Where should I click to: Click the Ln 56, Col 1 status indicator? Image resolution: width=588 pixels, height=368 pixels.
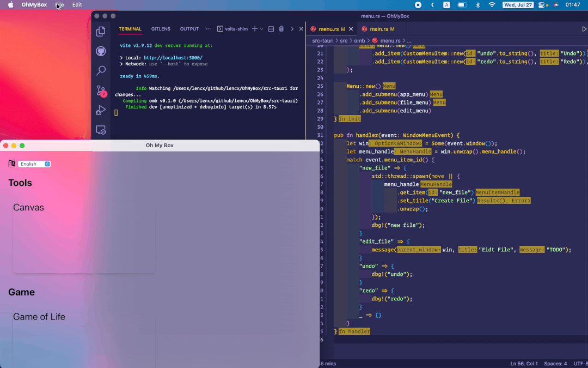tap(524, 364)
